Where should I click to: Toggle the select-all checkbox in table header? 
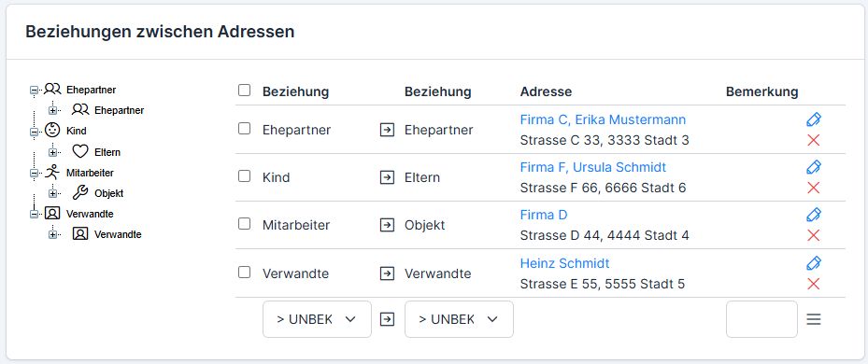tap(244, 91)
